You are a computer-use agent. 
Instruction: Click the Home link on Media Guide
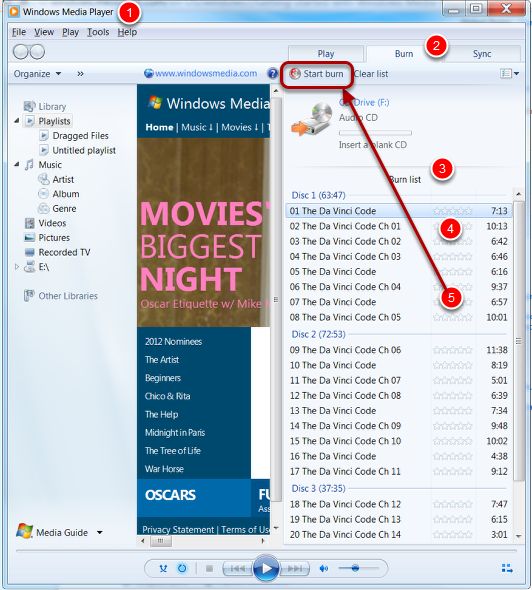coord(159,127)
